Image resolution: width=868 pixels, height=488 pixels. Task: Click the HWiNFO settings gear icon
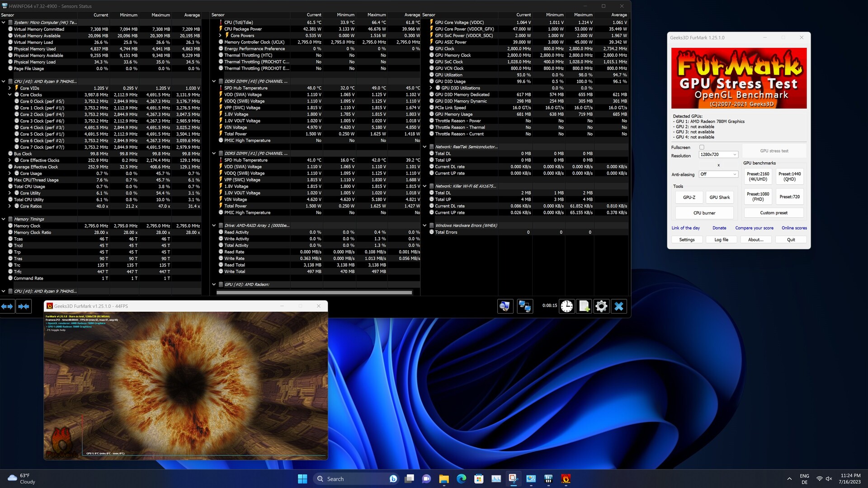click(x=601, y=306)
